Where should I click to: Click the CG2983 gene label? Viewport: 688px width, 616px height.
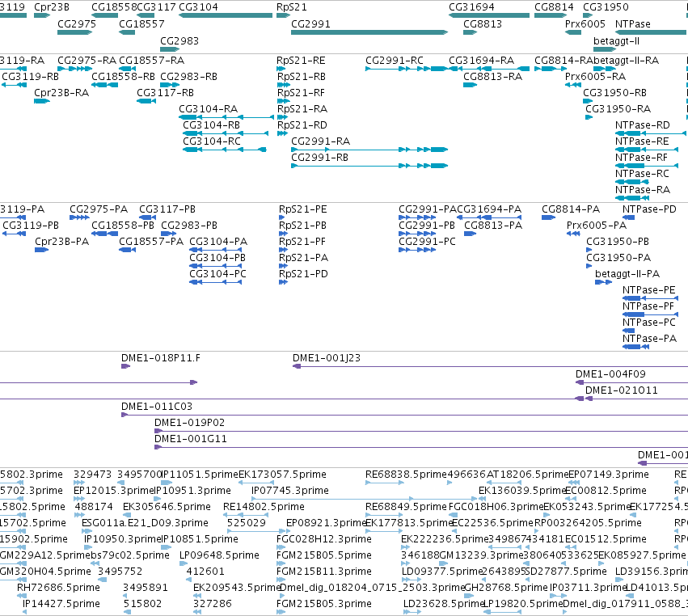pos(179,40)
